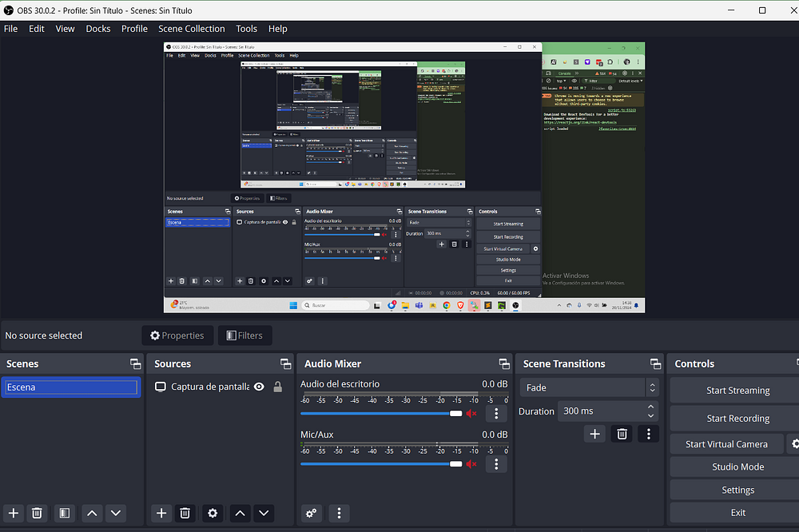This screenshot has width=799, height=532.
Task: Move source up arrow in Sources panel
Action: coord(240,513)
